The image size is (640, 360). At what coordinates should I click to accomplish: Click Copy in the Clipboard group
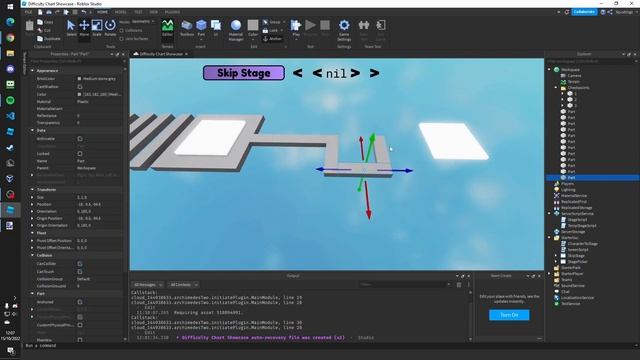45,22
